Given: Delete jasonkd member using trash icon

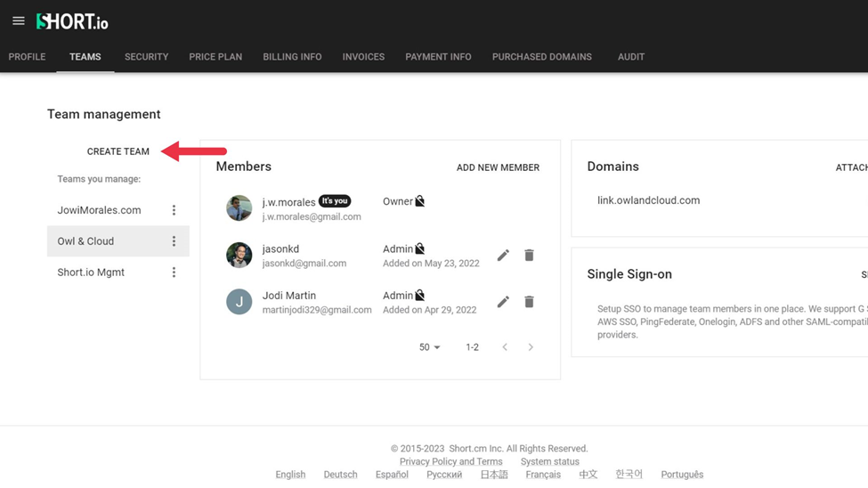Looking at the screenshot, I should [x=529, y=256].
